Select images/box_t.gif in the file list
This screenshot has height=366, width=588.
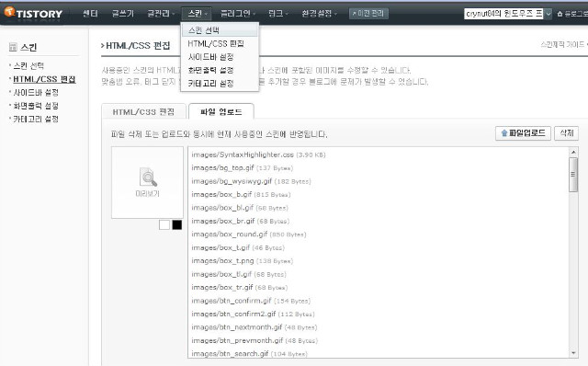pos(238,247)
